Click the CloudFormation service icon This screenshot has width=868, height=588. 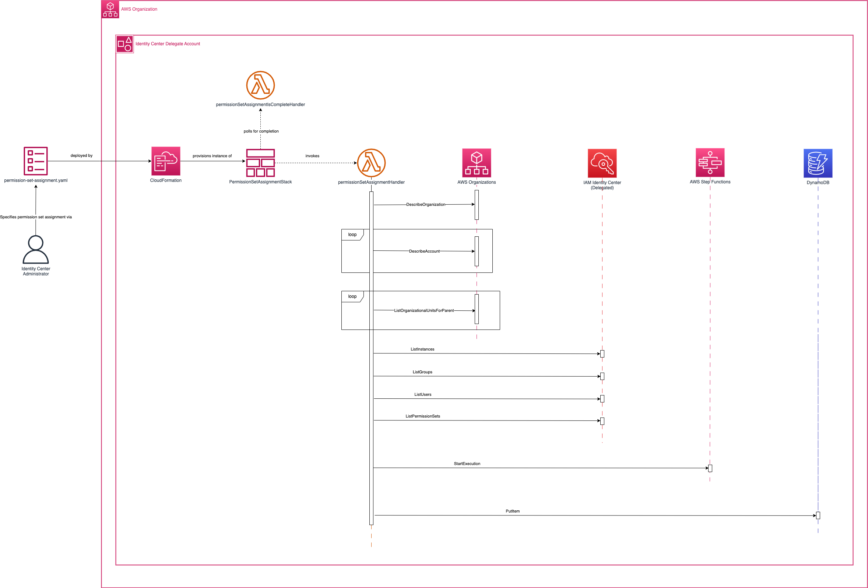[x=165, y=161]
